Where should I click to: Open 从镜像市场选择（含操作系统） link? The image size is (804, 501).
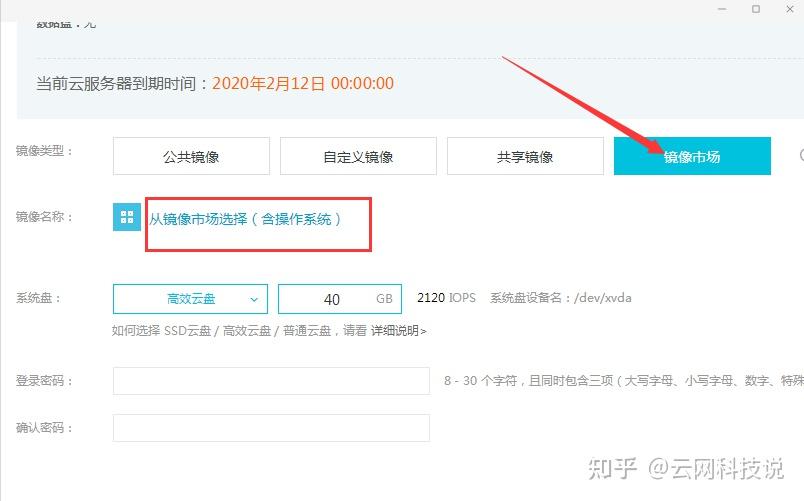tap(245, 219)
